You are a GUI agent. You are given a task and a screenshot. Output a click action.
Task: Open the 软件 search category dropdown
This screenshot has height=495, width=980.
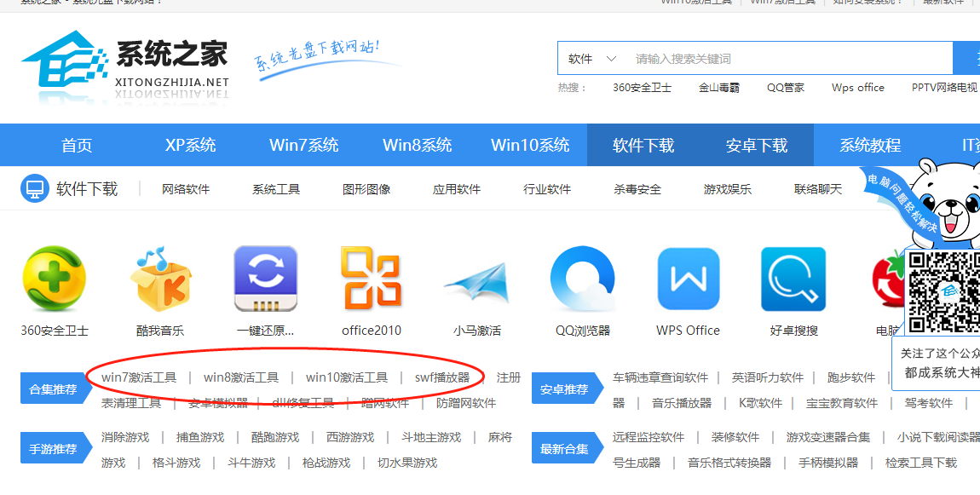tap(591, 59)
